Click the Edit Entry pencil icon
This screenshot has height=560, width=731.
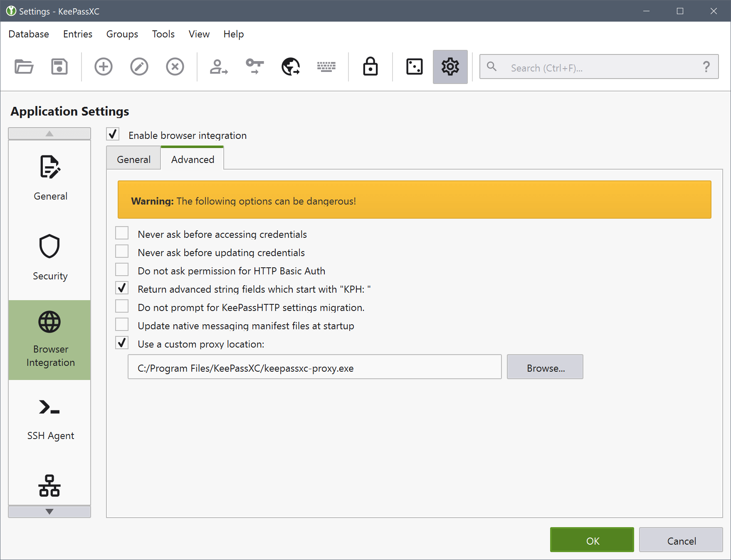(x=139, y=67)
